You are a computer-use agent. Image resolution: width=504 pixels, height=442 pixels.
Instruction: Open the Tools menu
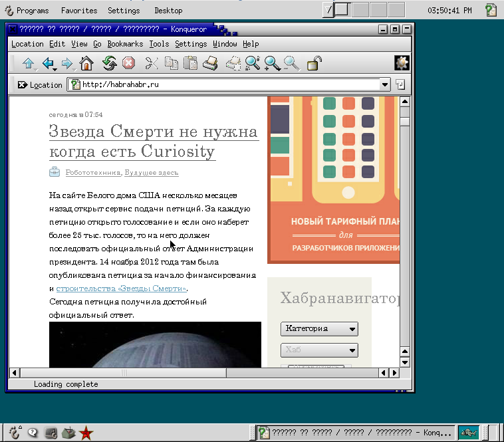tap(159, 44)
